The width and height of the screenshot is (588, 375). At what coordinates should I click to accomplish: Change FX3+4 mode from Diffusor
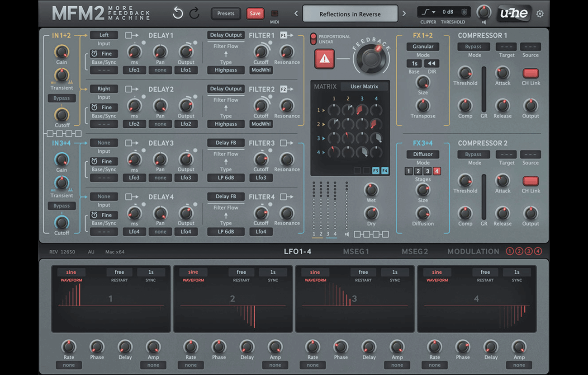point(423,154)
